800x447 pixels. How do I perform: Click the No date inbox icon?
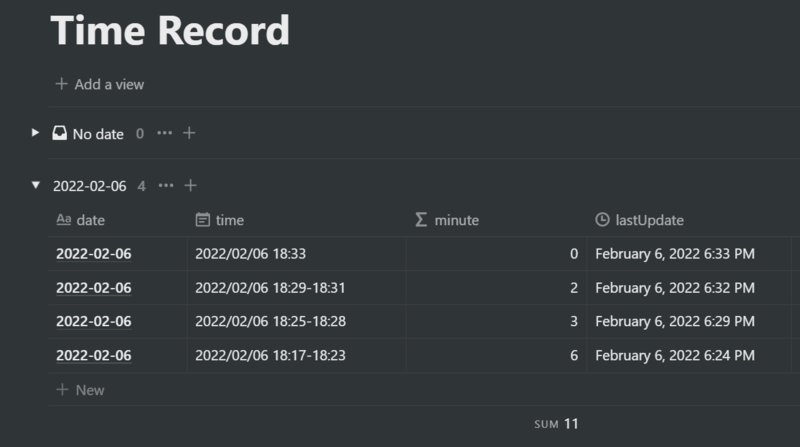[x=59, y=133]
